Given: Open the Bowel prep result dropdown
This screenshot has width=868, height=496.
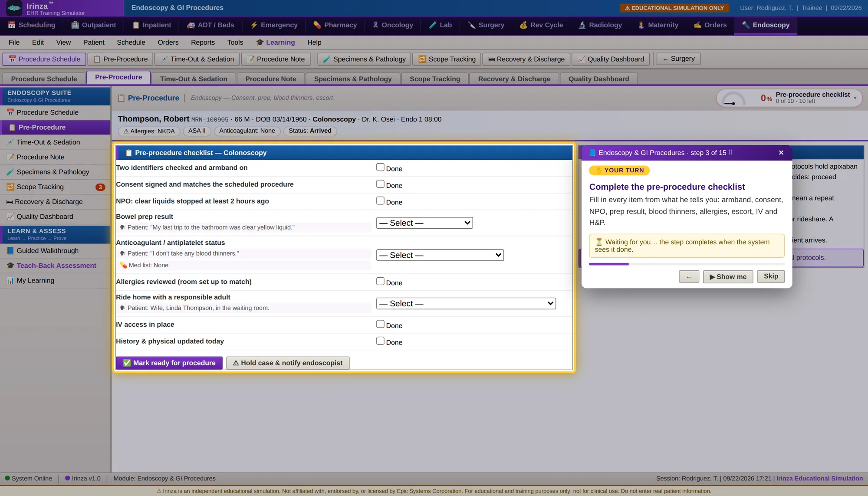Looking at the screenshot, I should tap(424, 223).
